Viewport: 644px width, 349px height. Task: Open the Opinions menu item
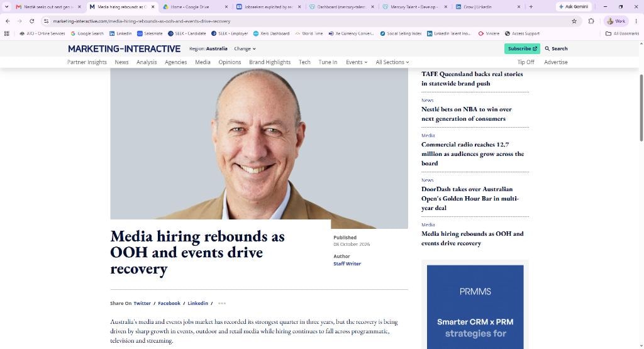230,62
